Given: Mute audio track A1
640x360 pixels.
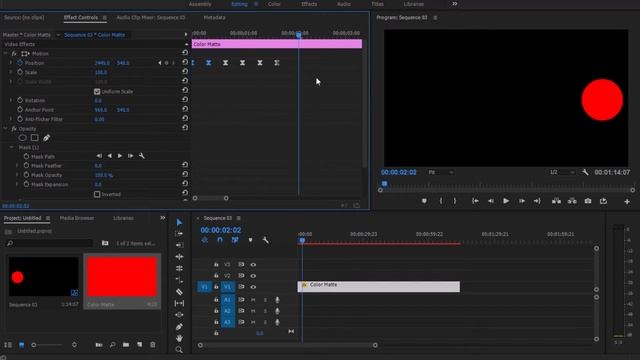Looking at the screenshot, I should pyautogui.click(x=253, y=300).
